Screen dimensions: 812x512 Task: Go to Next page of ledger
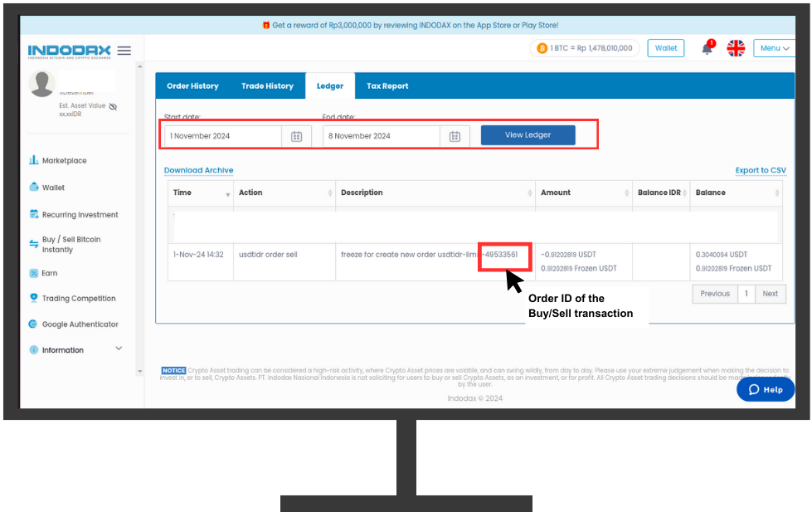point(770,294)
